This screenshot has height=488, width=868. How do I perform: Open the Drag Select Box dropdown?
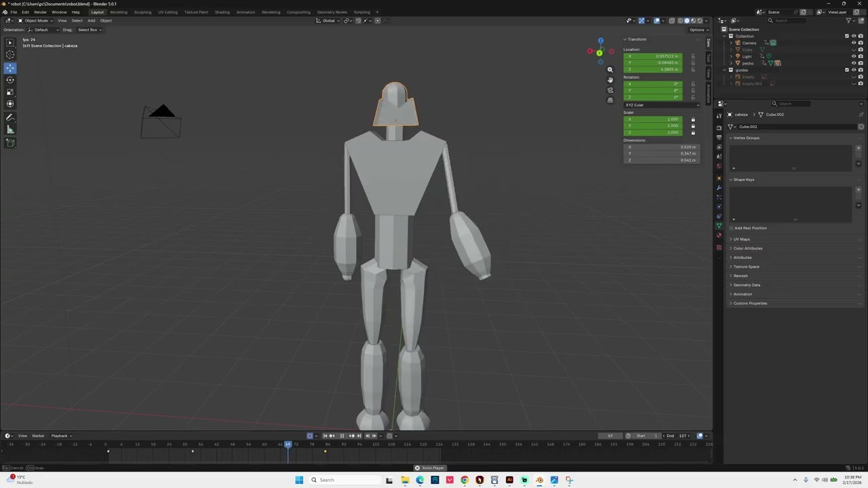[x=89, y=30]
